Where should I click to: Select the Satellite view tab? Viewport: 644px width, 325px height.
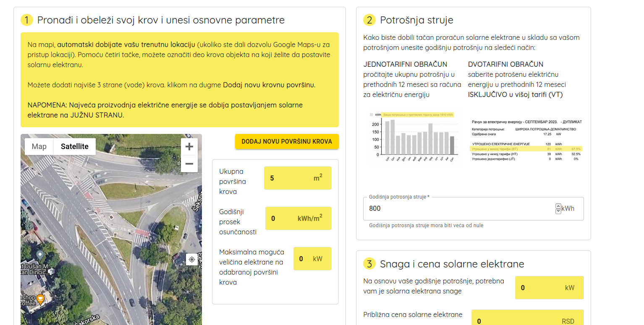[x=75, y=146]
